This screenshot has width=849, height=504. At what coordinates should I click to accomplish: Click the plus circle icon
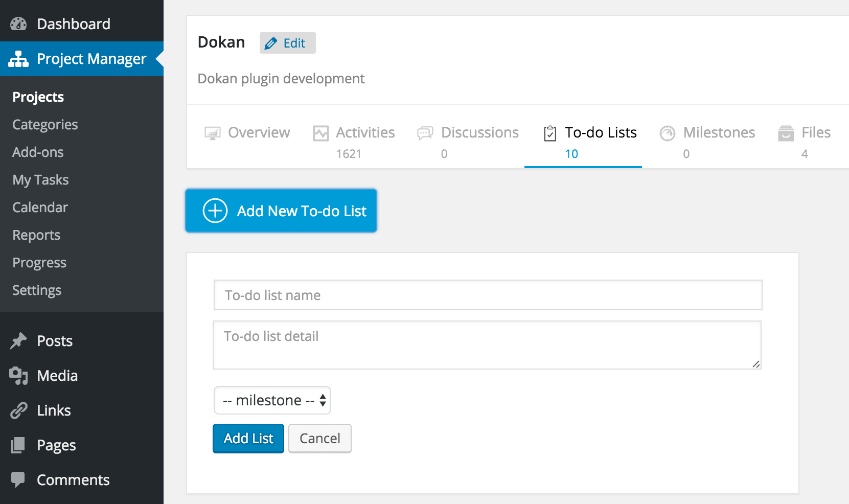[x=215, y=211]
